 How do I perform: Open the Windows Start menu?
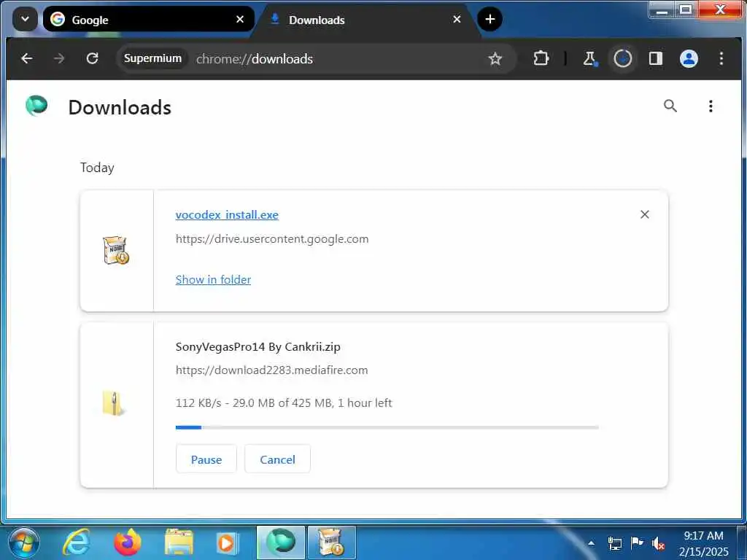click(24, 542)
